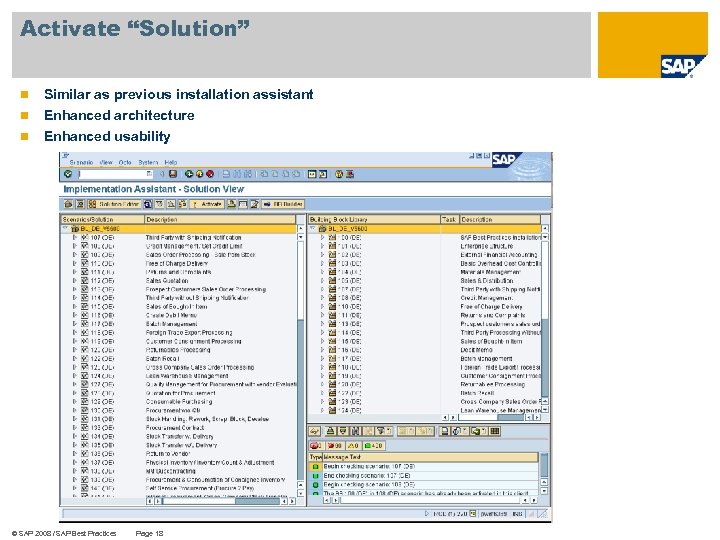Click the layout grid icon in message toolbar
This screenshot has width=720, height=540.
[495, 431]
